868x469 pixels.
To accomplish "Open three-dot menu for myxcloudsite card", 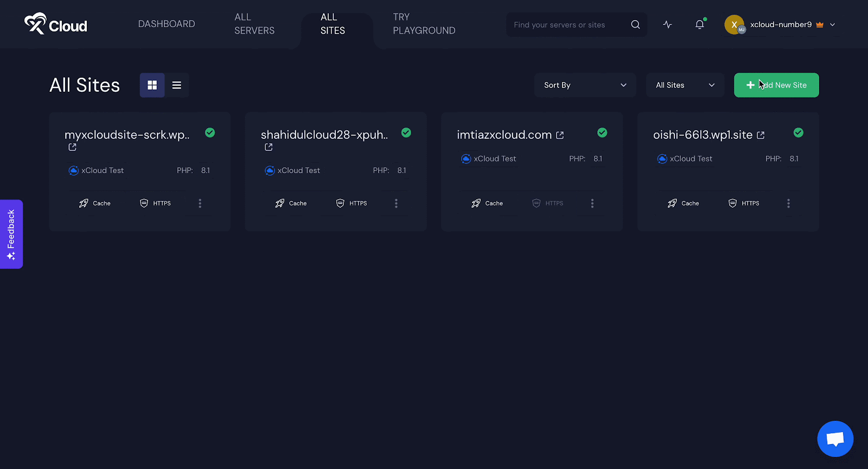I will (200, 203).
